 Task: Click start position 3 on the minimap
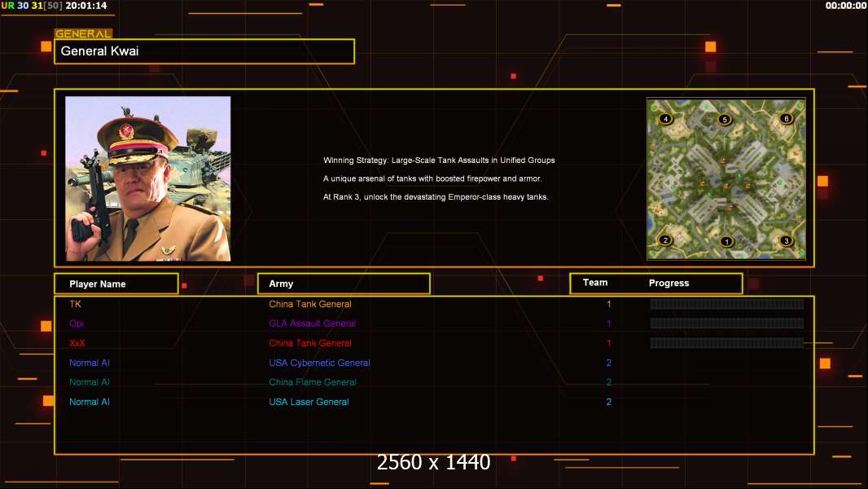pos(785,240)
